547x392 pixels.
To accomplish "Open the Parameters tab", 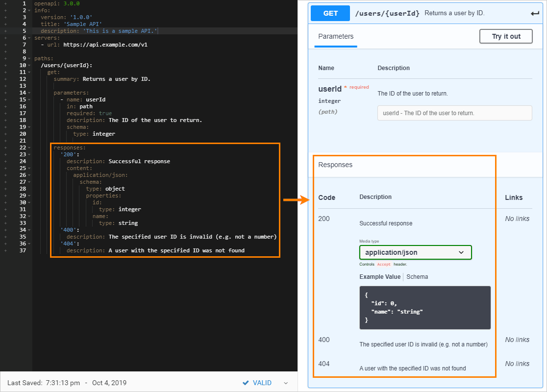I will pyautogui.click(x=336, y=36).
